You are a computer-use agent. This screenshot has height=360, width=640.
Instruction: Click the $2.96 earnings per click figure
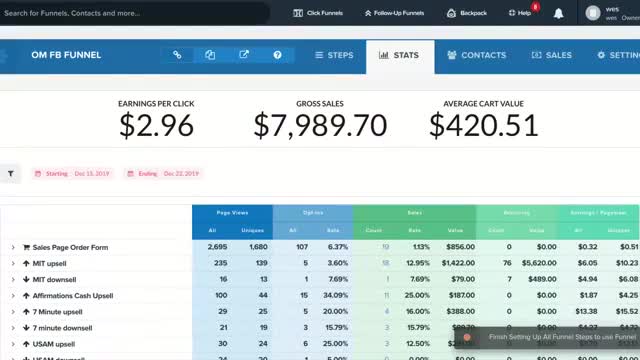[x=156, y=125]
